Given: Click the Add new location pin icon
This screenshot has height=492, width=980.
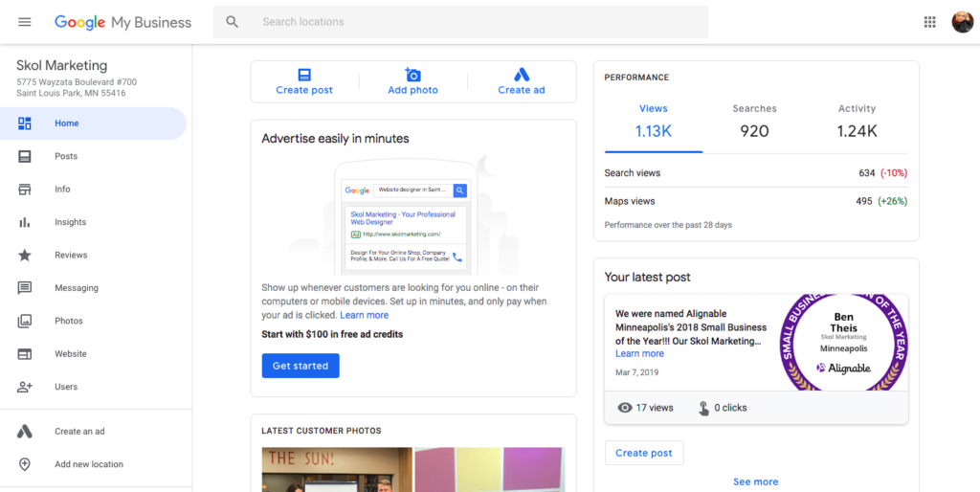Looking at the screenshot, I should tap(24, 464).
